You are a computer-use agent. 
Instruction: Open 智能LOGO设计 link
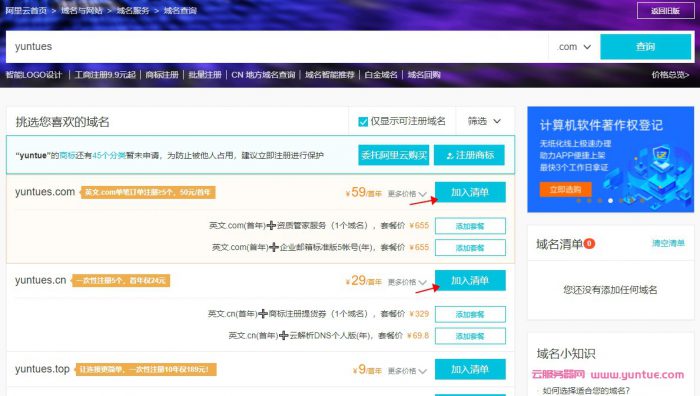pos(34,75)
